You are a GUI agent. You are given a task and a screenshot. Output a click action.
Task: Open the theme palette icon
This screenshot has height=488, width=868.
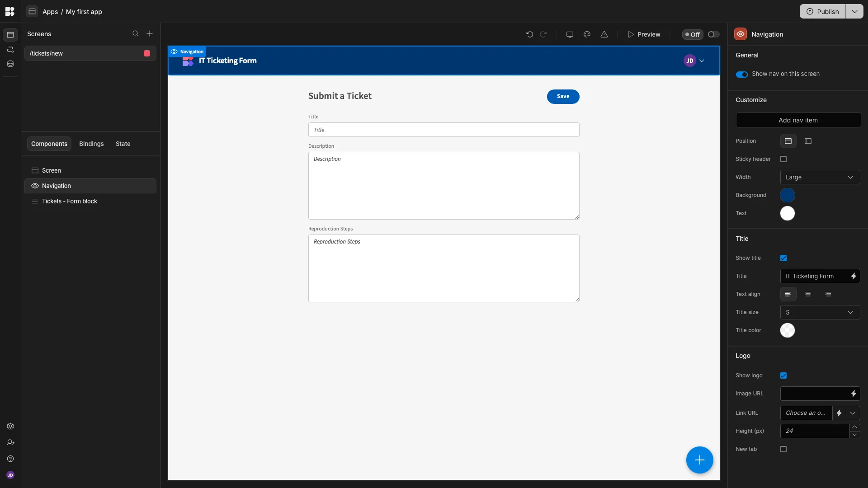pyautogui.click(x=587, y=34)
